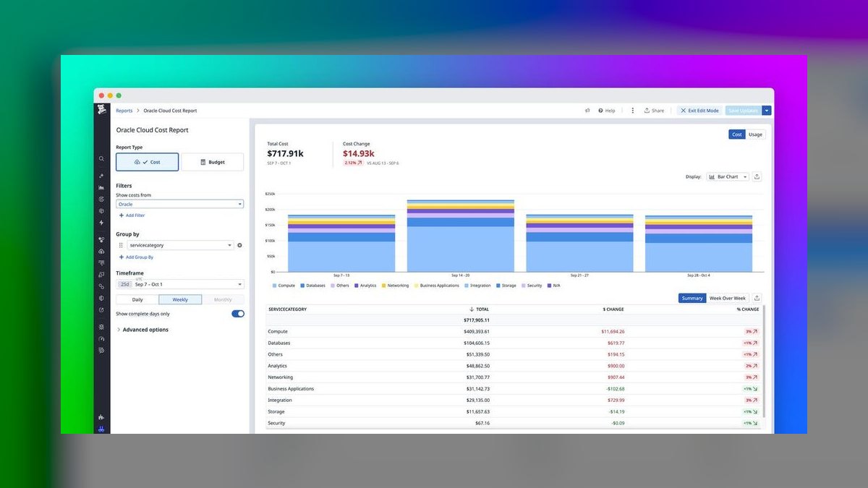Screen dimensions: 868x488
Task: Select the Cost report type
Action: [x=148, y=162]
